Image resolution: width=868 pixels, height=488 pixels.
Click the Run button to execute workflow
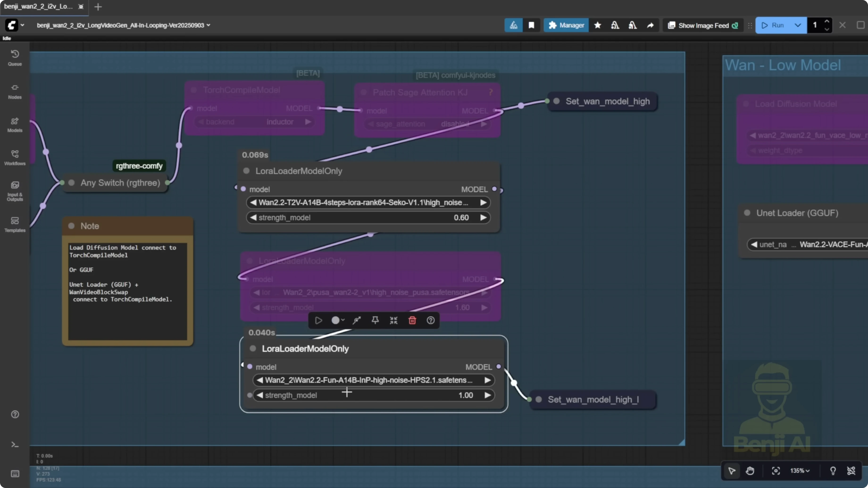click(x=775, y=25)
